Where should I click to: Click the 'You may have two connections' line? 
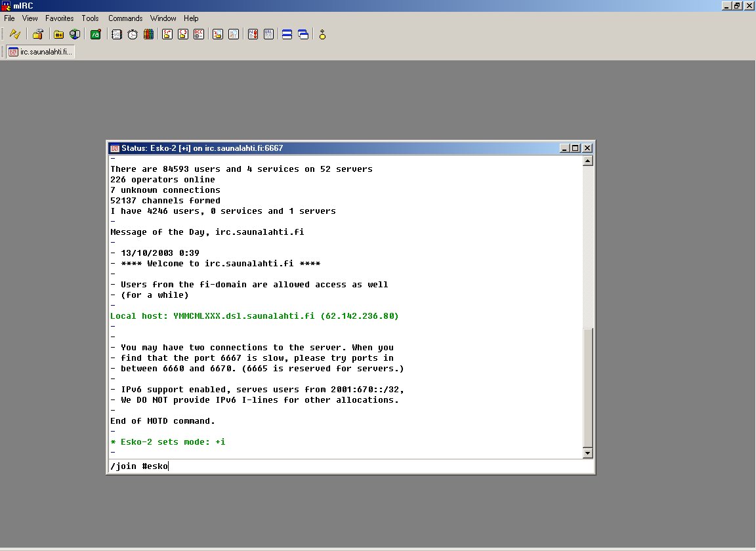[x=252, y=348]
